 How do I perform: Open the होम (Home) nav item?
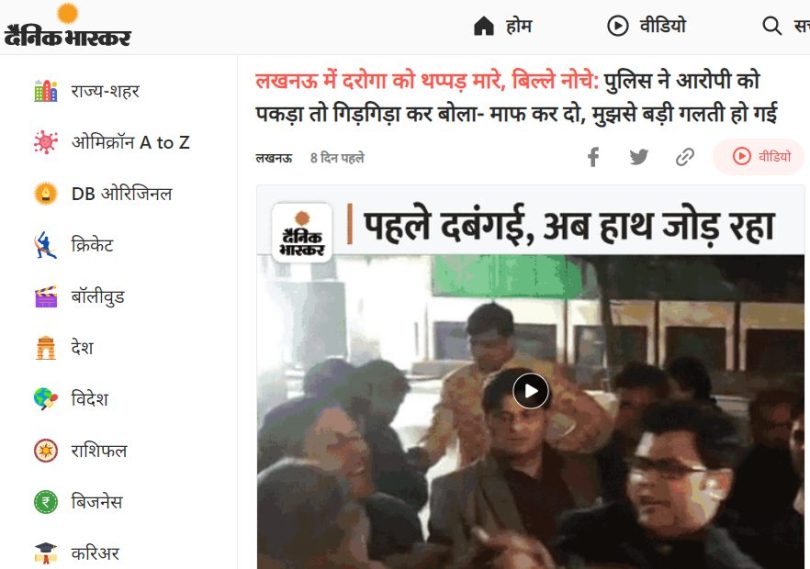tap(503, 25)
